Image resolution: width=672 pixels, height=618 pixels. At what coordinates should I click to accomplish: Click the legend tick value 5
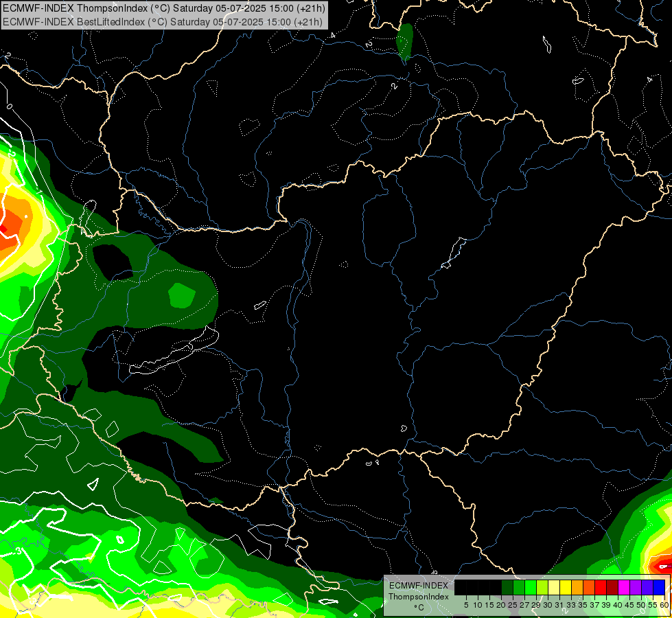tap(466, 605)
